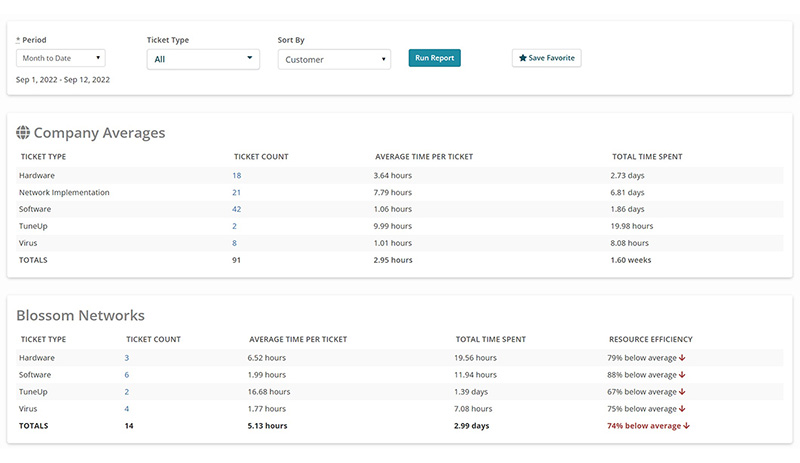Click the 11.94 hours Software total cell

point(475,375)
